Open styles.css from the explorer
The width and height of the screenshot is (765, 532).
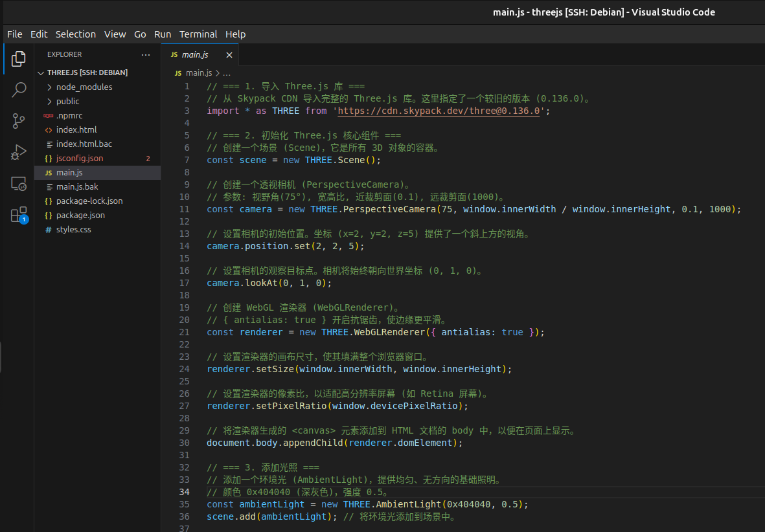pos(73,229)
